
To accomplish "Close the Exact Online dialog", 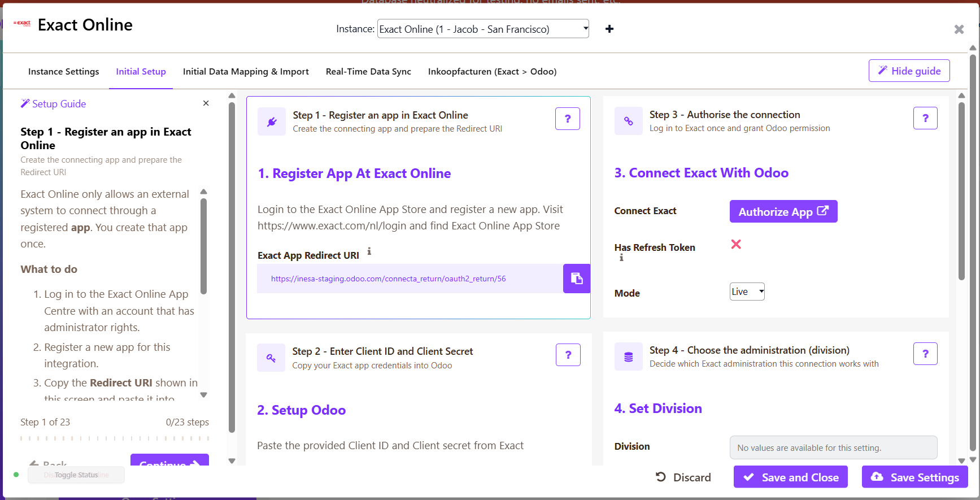I will point(959,29).
